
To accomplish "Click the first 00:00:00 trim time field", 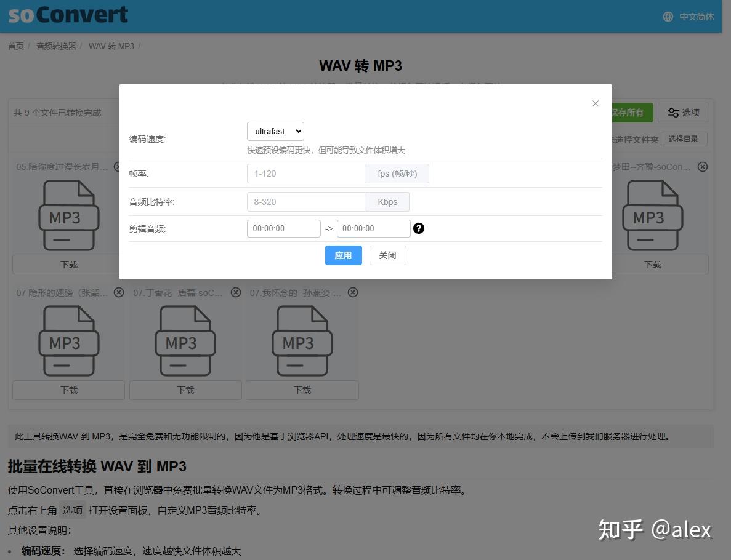I will tap(283, 228).
